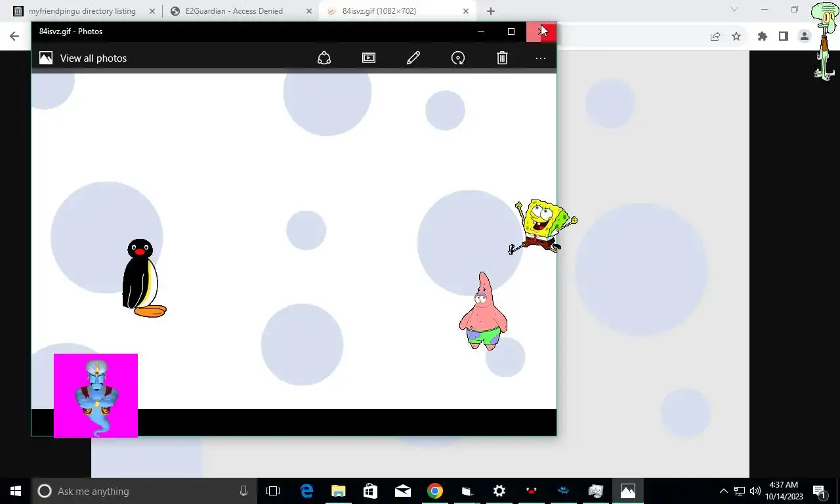Open Edit with the pencil icon

413,58
